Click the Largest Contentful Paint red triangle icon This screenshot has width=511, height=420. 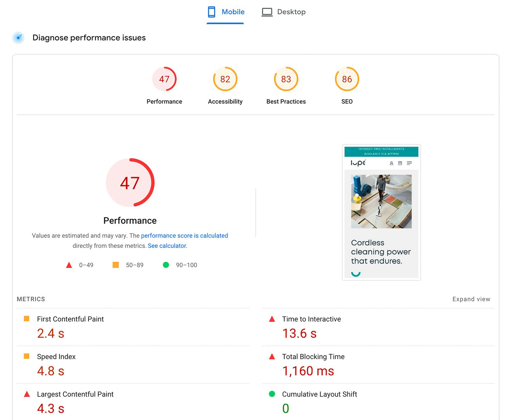pyautogui.click(x=27, y=394)
